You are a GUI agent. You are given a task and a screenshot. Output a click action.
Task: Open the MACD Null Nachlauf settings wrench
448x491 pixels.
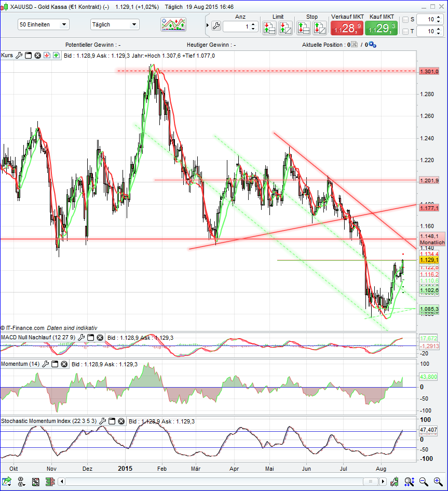[x=82, y=337]
